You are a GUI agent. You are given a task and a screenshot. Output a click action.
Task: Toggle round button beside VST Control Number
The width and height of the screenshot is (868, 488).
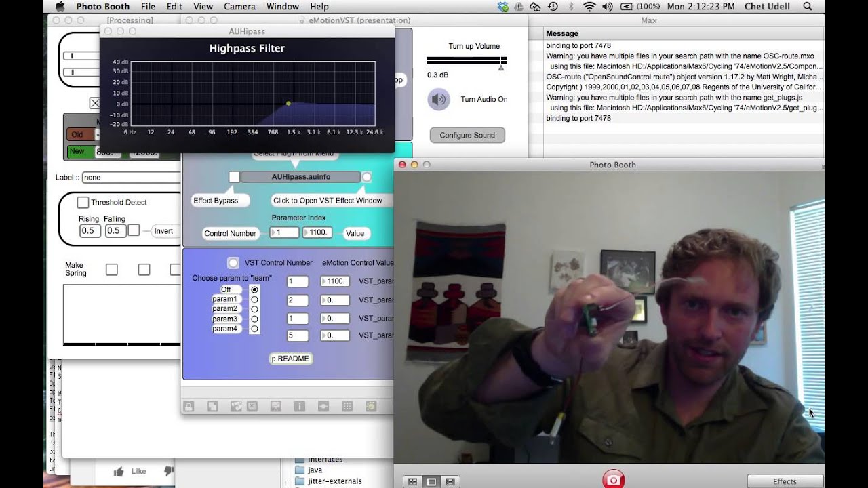point(233,262)
